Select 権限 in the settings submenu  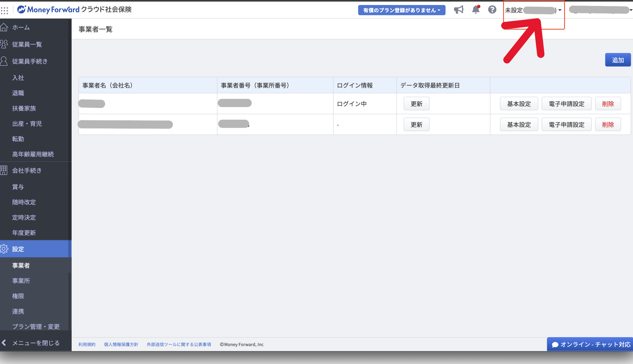[x=18, y=296]
